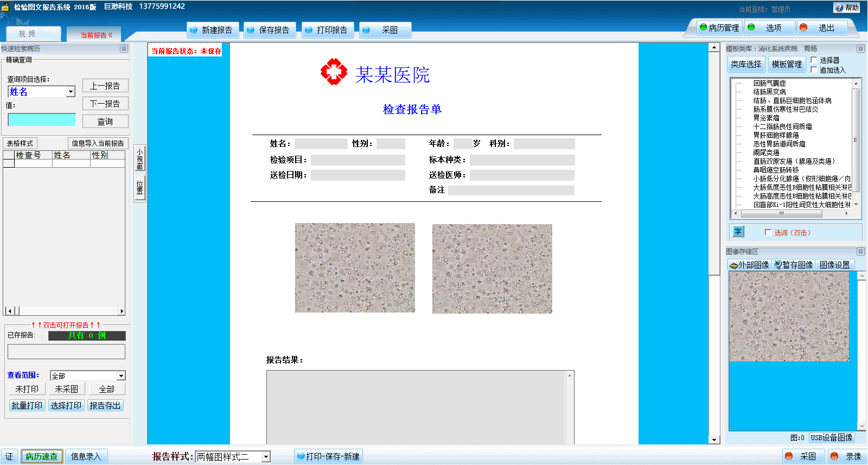Click the 暂存图像 icon button
868x465 pixels.
point(794,265)
